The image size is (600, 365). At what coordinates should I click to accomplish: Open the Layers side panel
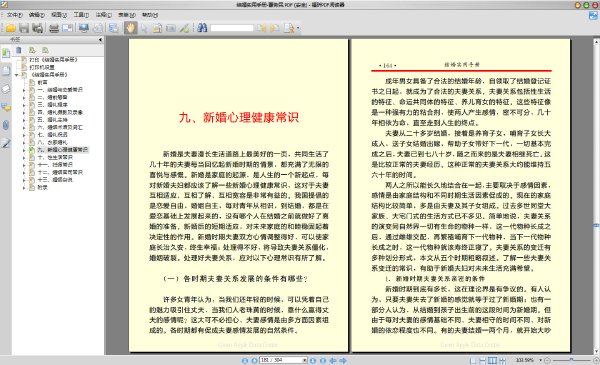click(6, 89)
